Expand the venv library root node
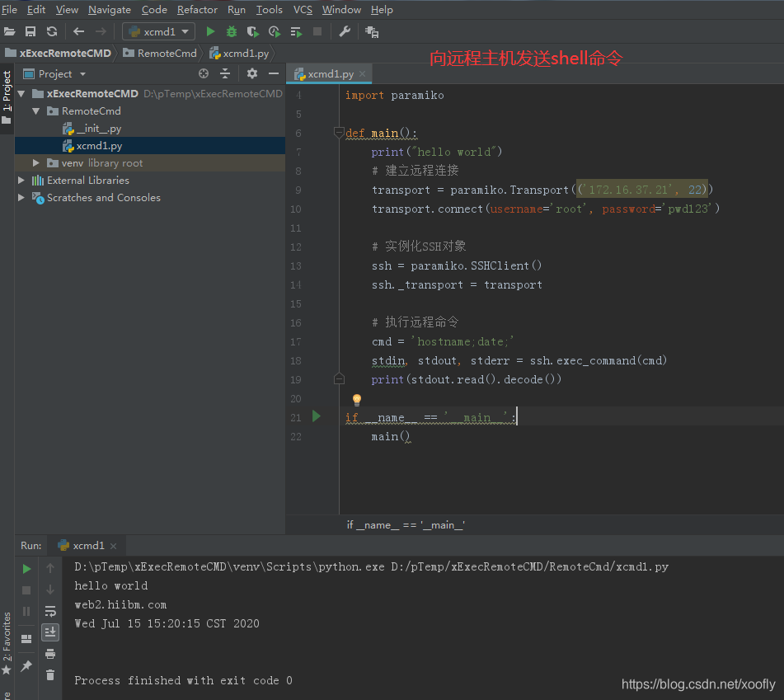The image size is (784, 700). tap(36, 162)
